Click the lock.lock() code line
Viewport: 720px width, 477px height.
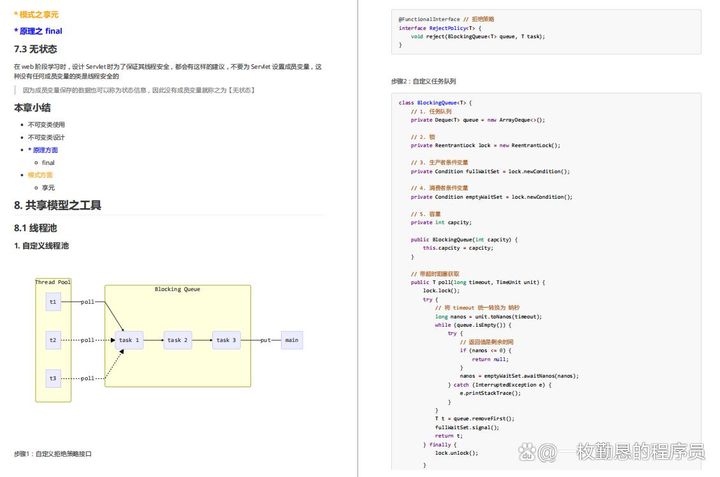(441, 291)
